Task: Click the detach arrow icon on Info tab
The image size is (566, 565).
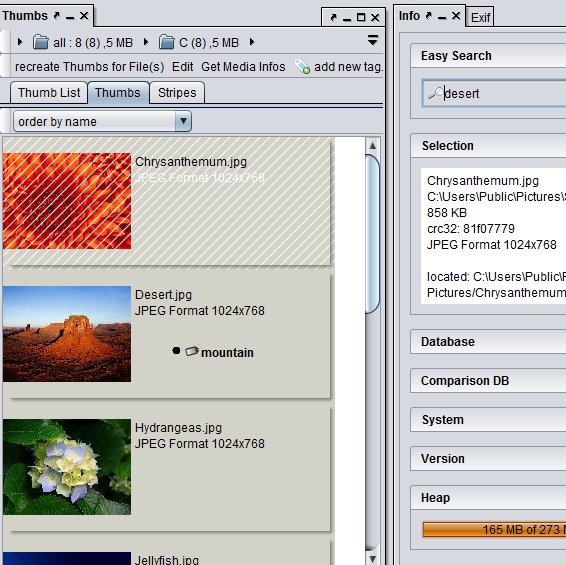Action: coord(429,16)
